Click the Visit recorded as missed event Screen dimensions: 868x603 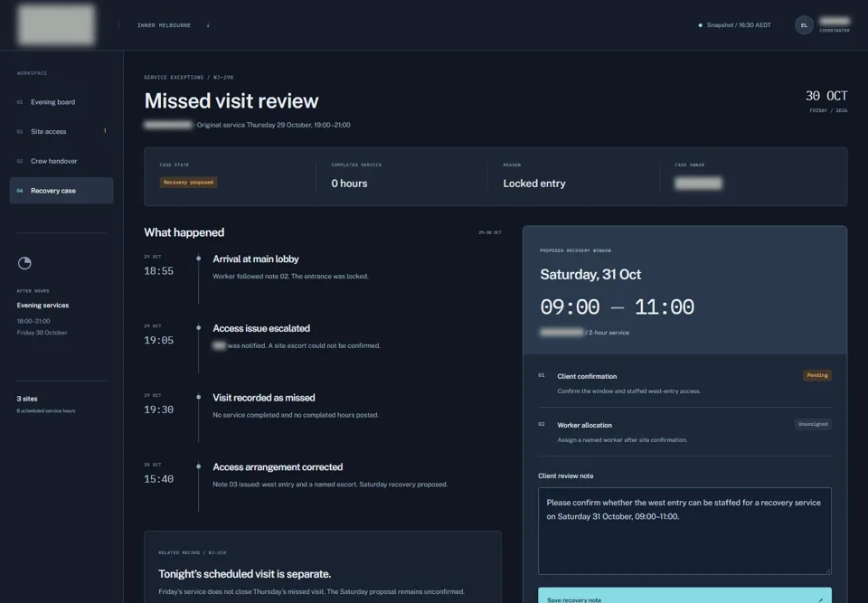pyautogui.click(x=263, y=398)
